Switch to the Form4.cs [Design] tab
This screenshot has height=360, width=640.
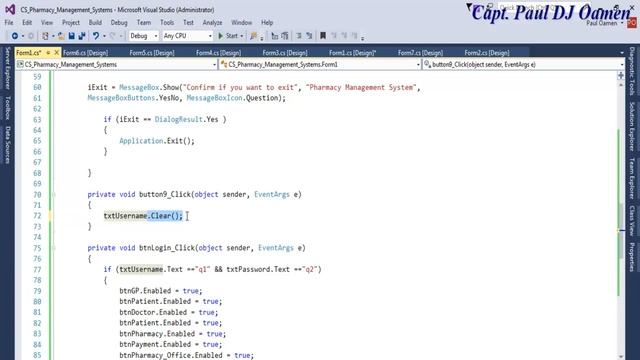point(218,53)
